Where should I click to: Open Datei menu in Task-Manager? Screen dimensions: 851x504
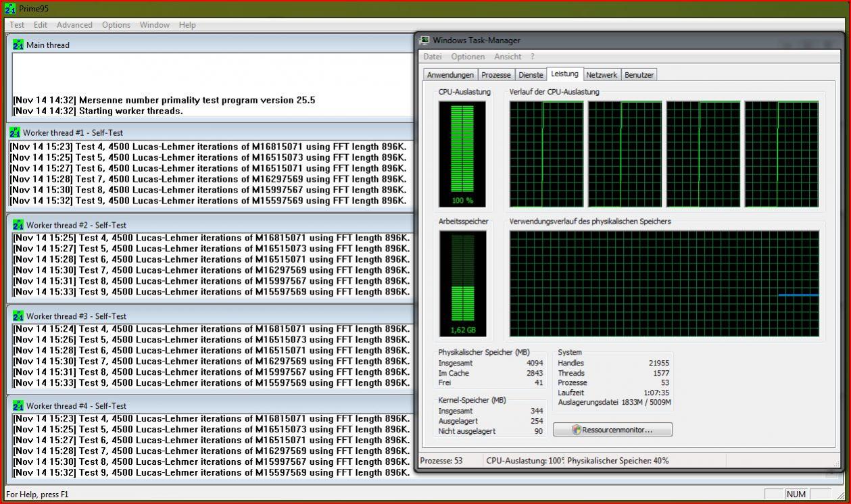433,57
